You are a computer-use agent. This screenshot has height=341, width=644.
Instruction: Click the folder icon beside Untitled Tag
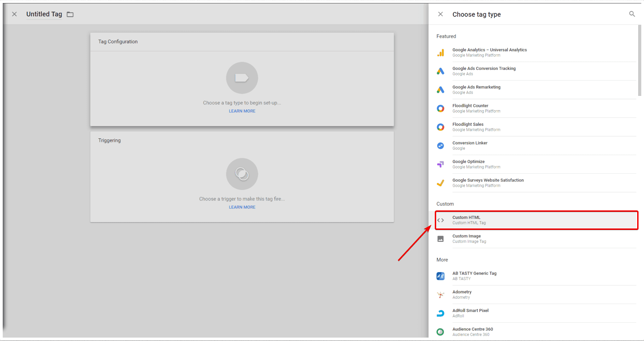click(70, 14)
